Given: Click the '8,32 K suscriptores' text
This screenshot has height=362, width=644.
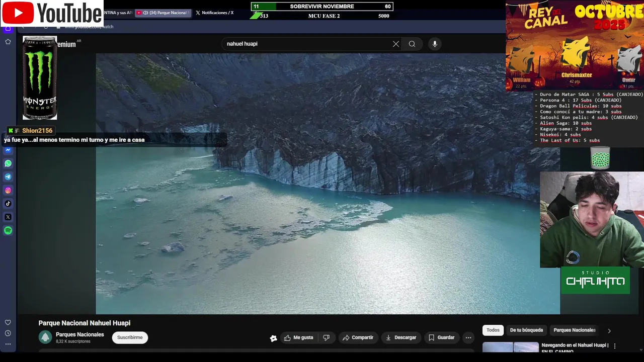Looking at the screenshot, I should pos(73,341).
